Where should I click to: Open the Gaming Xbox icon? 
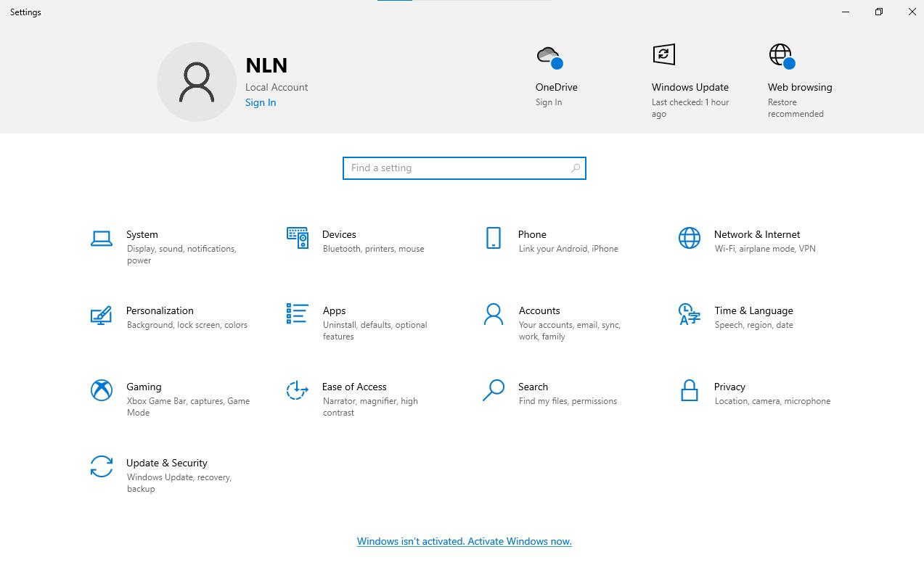(102, 390)
